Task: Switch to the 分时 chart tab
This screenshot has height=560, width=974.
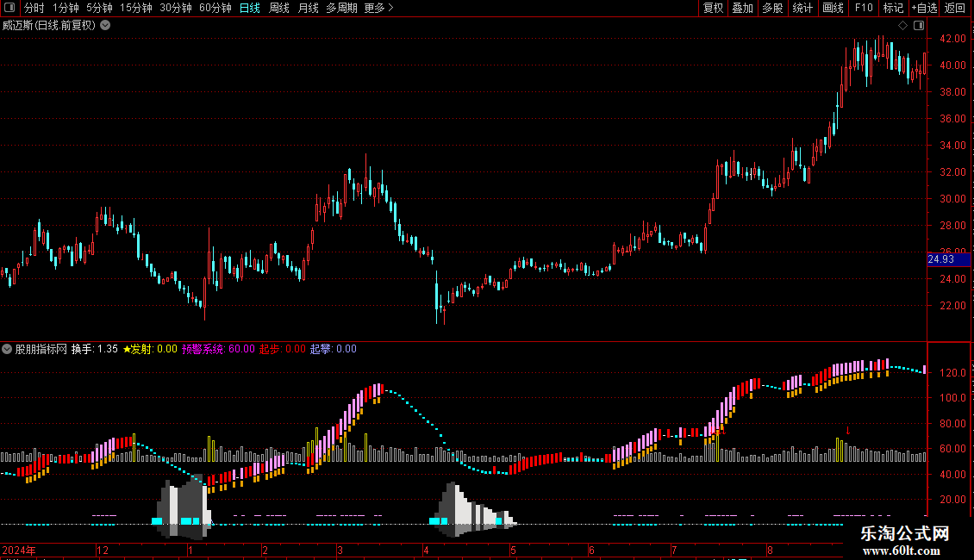Action: coord(34,8)
